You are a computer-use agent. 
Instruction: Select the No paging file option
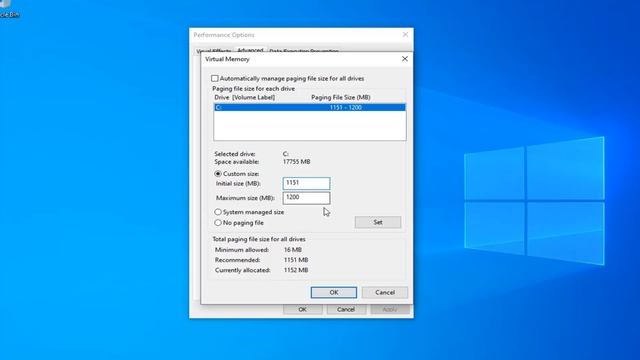coord(218,223)
